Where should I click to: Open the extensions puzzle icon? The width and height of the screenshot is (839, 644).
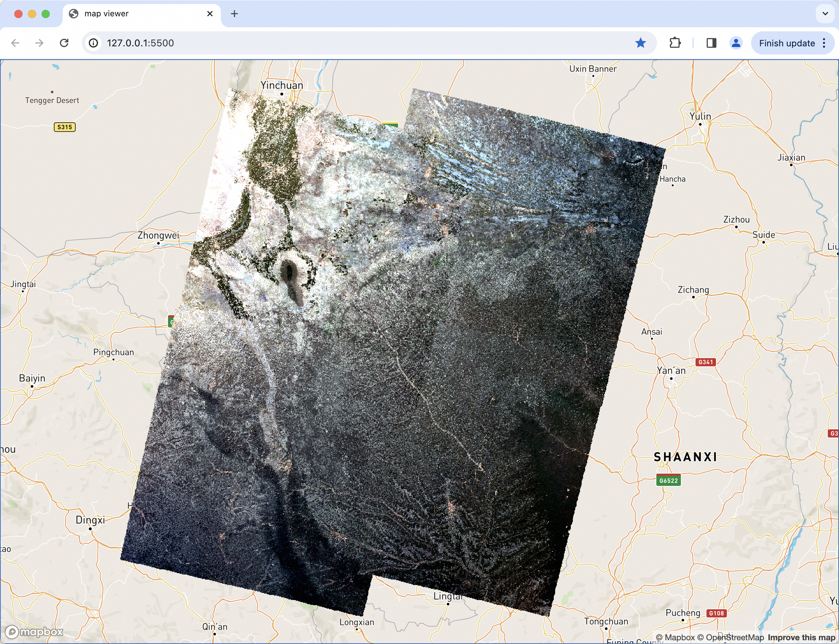pyautogui.click(x=675, y=43)
